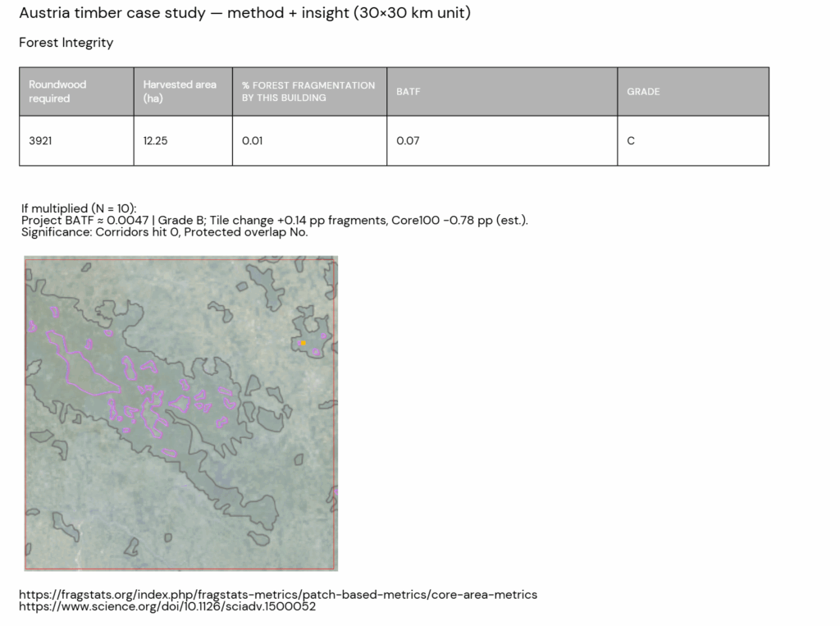Click the BATF column header
Image resolution: width=840 pixels, height=626 pixels.
click(501, 91)
